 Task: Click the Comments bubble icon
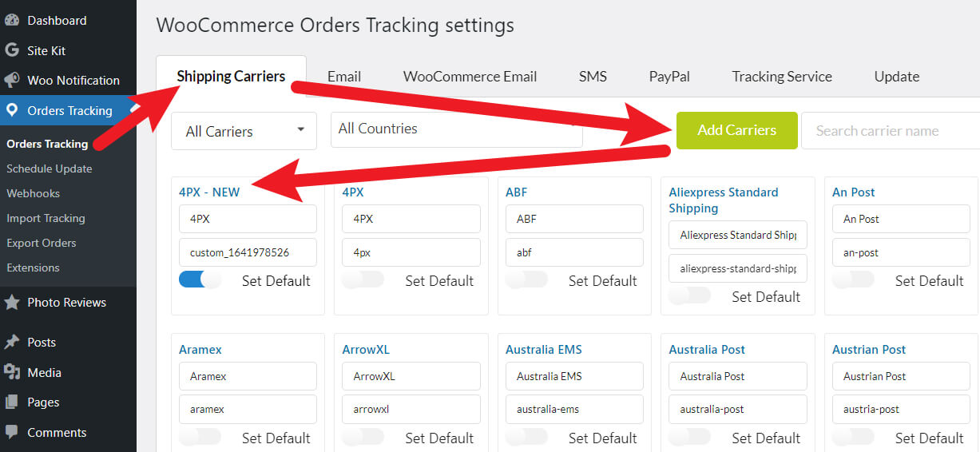coord(12,432)
